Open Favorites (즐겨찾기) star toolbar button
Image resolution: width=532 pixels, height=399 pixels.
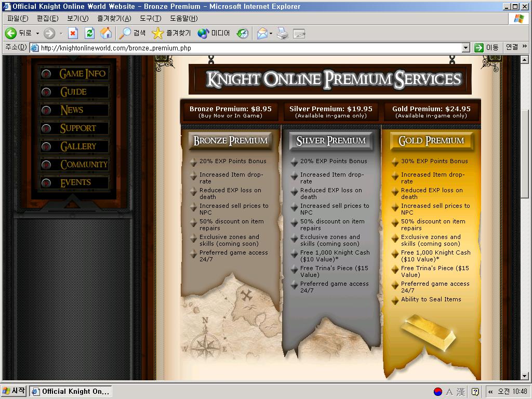[171, 33]
